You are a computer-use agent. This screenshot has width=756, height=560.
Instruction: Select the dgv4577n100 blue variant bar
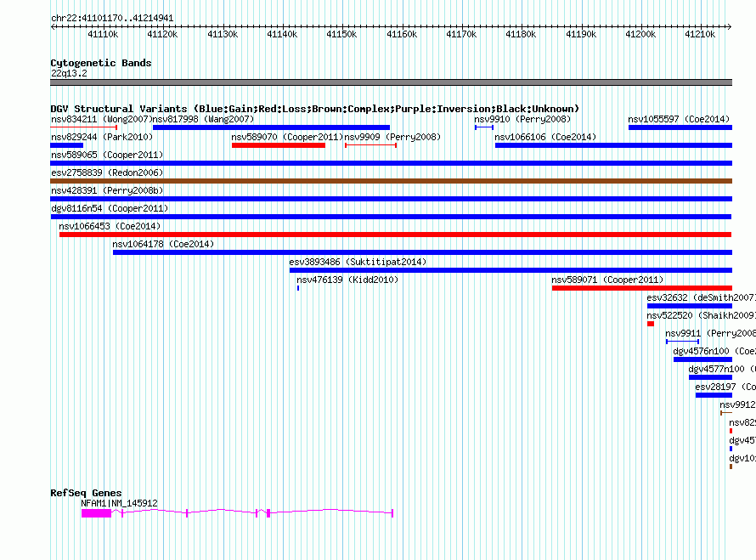pyautogui.click(x=711, y=377)
